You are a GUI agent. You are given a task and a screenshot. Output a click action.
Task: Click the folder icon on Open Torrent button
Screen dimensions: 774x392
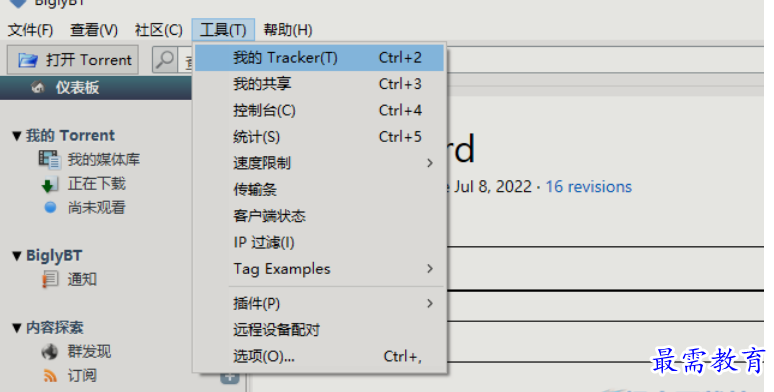(28, 60)
